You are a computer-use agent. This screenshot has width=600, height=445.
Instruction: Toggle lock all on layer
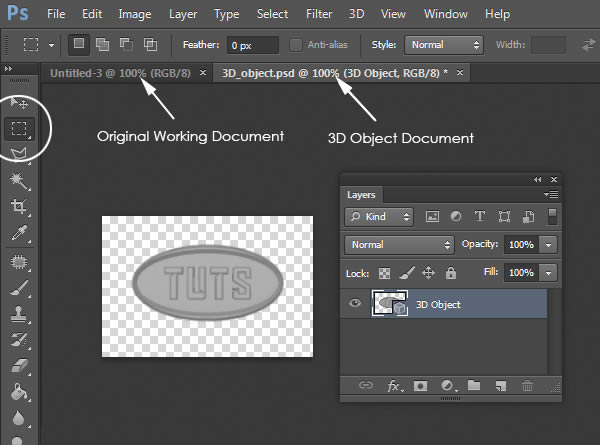(x=451, y=273)
